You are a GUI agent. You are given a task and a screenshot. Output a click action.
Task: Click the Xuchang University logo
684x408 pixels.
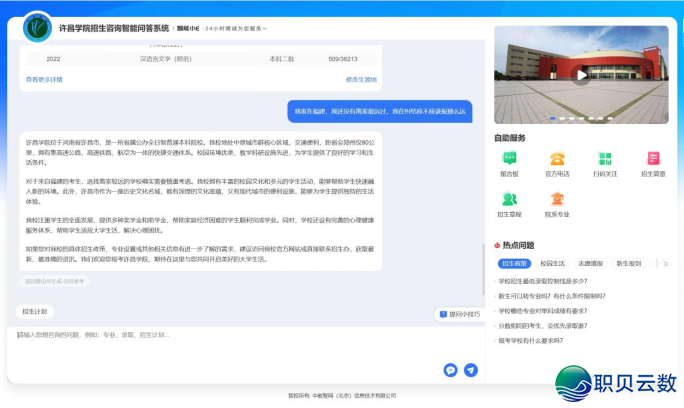tap(38, 27)
